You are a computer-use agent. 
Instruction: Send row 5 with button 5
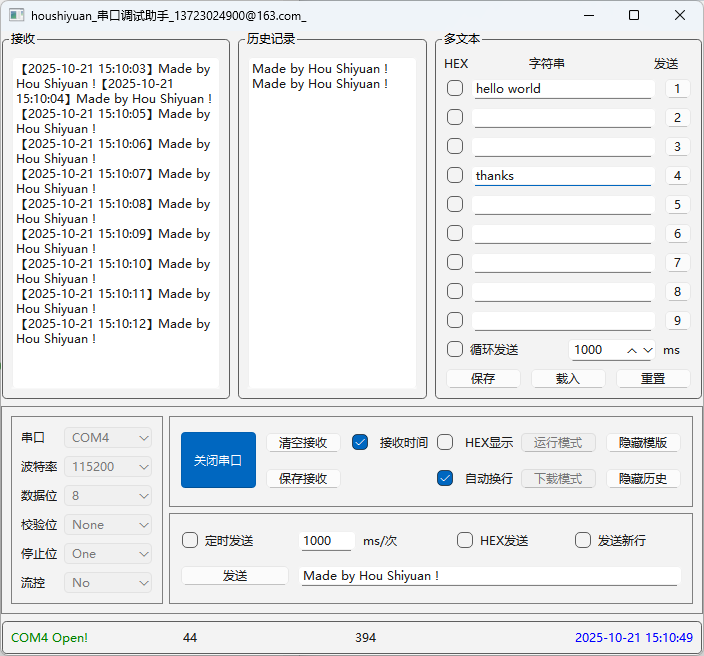[x=677, y=205]
